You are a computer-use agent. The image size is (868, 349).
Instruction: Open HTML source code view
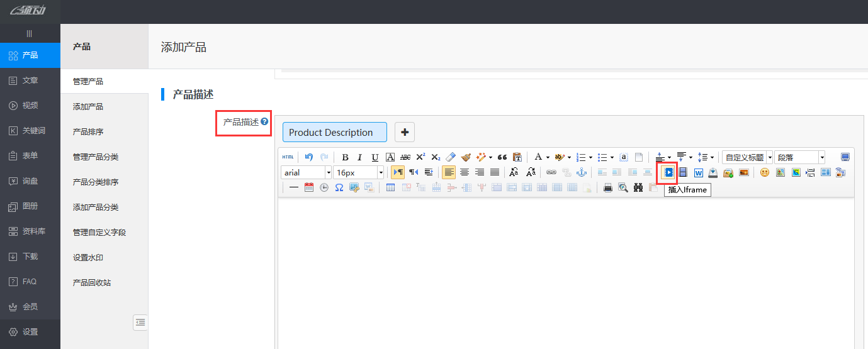coord(288,157)
